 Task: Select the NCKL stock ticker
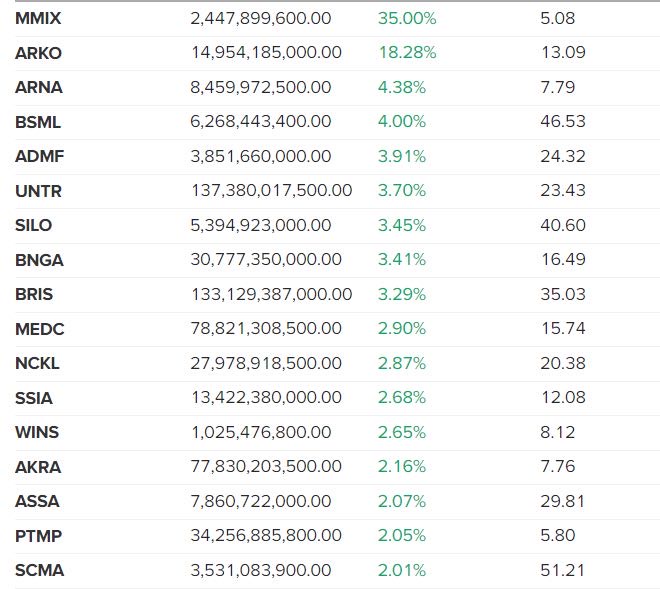[x=37, y=364]
